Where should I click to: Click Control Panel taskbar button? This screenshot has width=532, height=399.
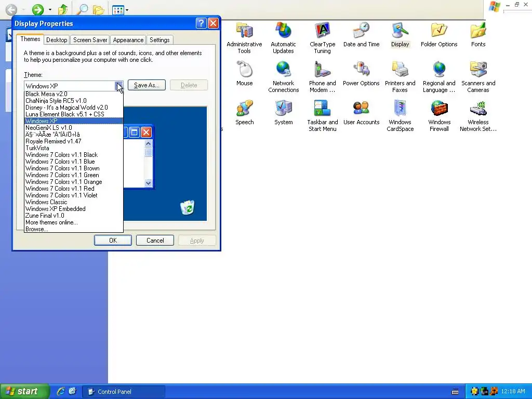tap(124, 392)
